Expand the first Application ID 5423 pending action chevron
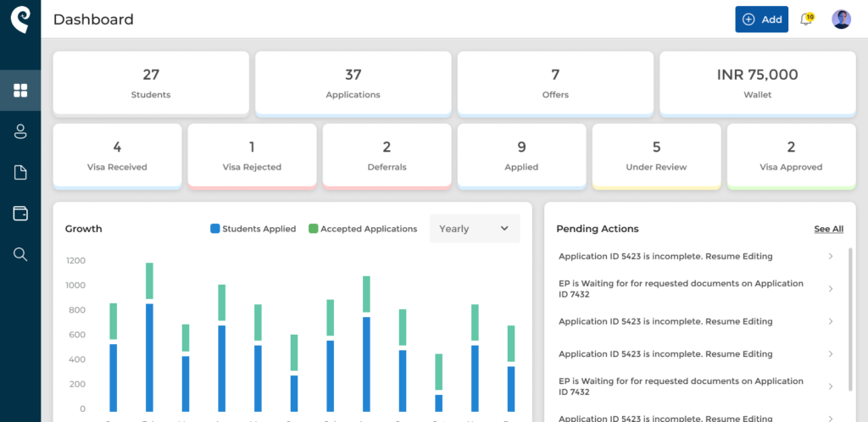Viewport: 868px width, 422px height. [831, 256]
